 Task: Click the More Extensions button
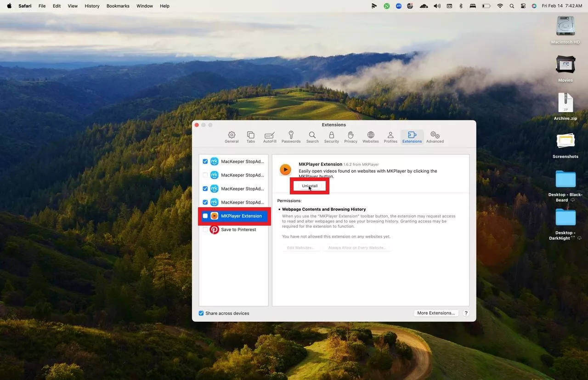(436, 313)
